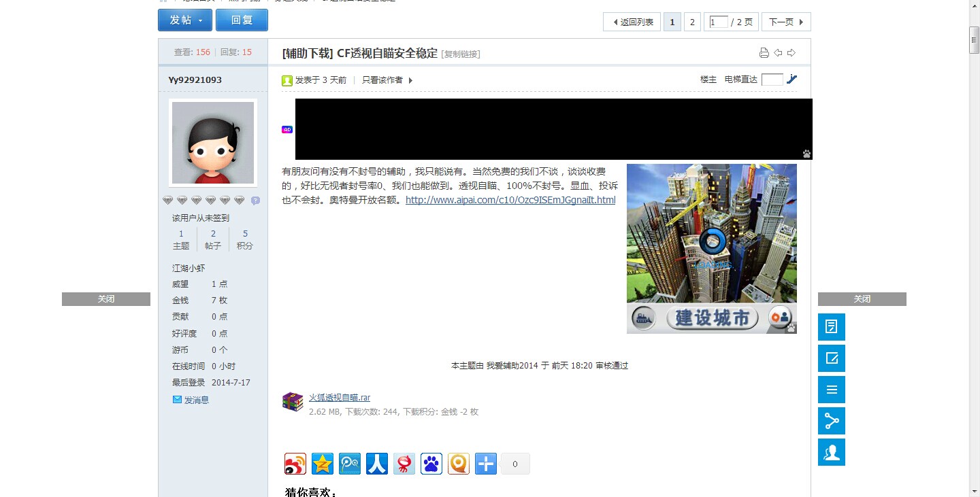
Task: Click the 最后登录 2014-7-17 row
Action: pyautogui.click(x=211, y=383)
